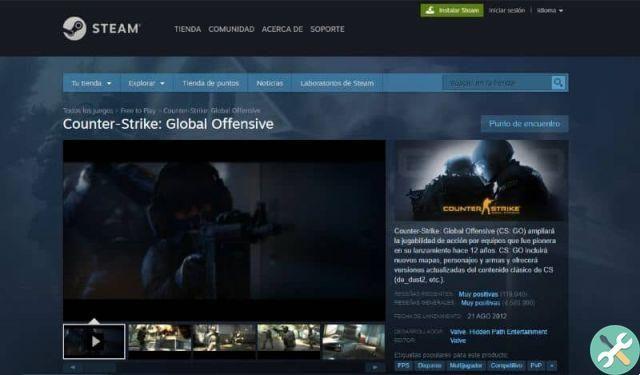The width and height of the screenshot is (640, 375).
Task: Click the PvP tag
Action: tap(536, 366)
